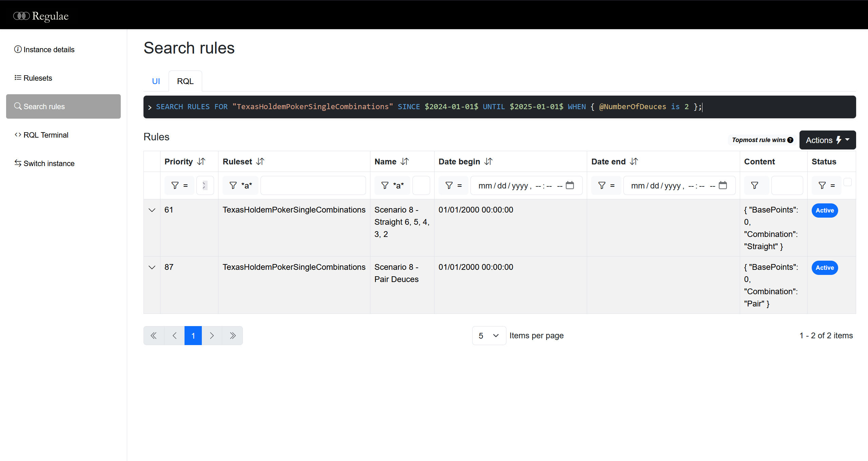Click the Content column filter icon
This screenshot has height=461, width=868.
point(755,185)
